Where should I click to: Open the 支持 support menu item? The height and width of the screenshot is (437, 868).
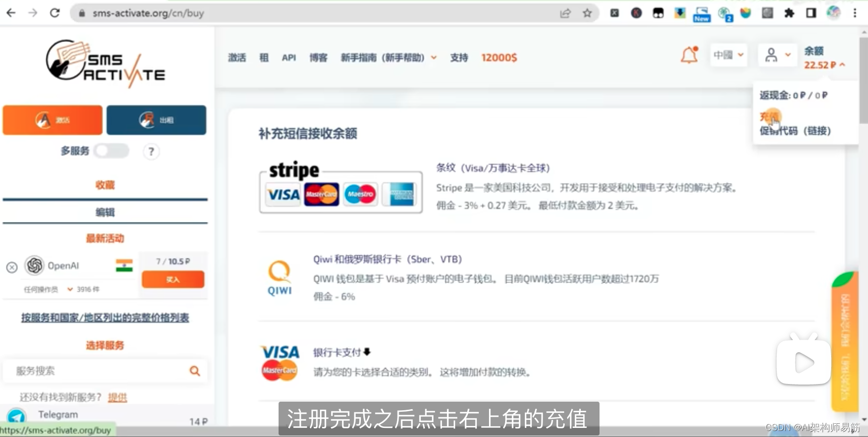[459, 58]
